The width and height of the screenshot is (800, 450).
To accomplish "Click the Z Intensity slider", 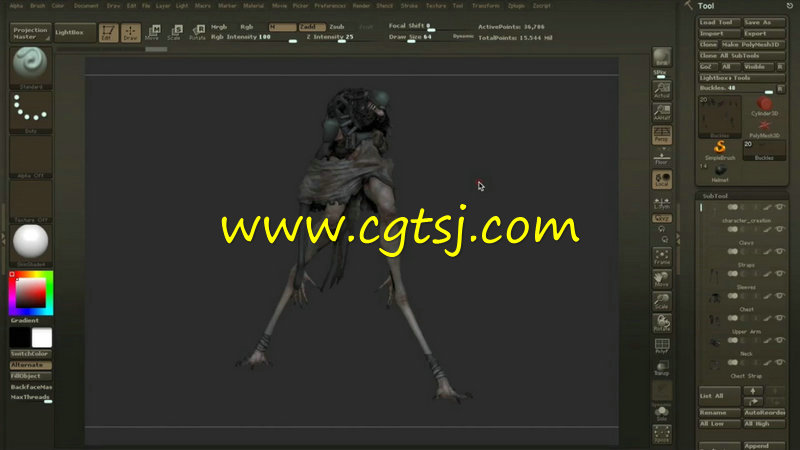I will pyautogui.click(x=330, y=37).
